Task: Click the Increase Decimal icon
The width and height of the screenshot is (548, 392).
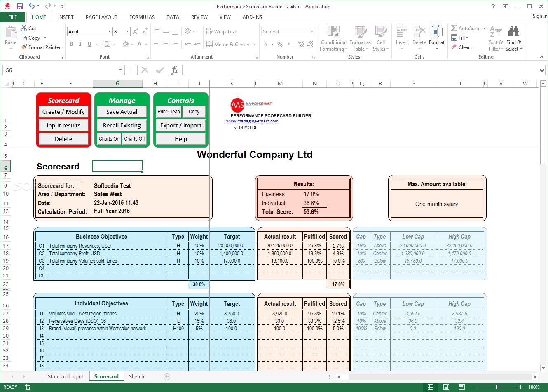Action: click(x=301, y=44)
